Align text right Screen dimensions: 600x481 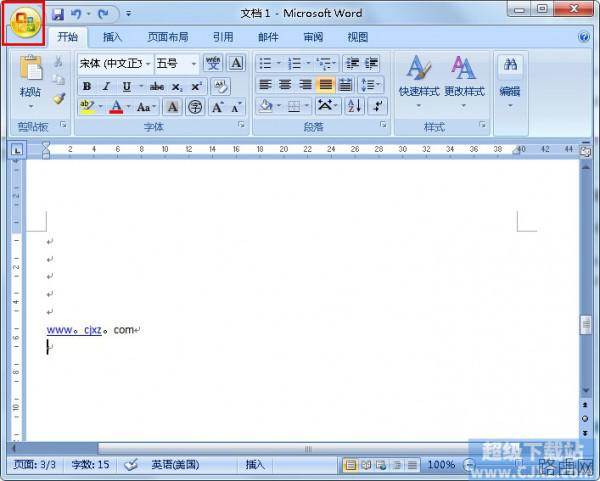305,85
